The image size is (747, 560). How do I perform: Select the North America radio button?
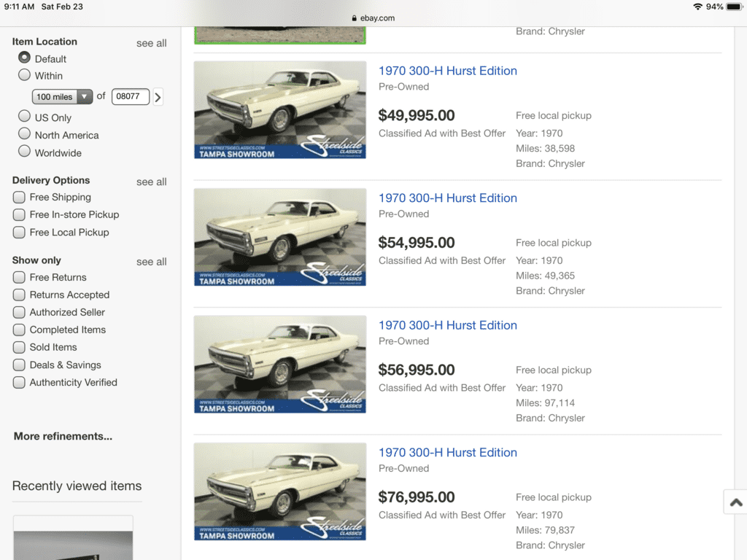pos(25,134)
